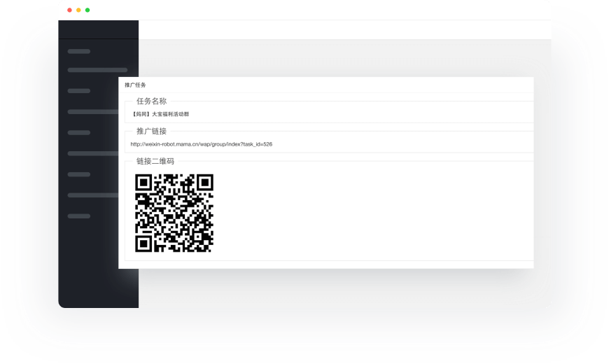Viewport: 609px width, 364px height.
Task: Select the seventh sidebar menu item
Action: coord(79,174)
